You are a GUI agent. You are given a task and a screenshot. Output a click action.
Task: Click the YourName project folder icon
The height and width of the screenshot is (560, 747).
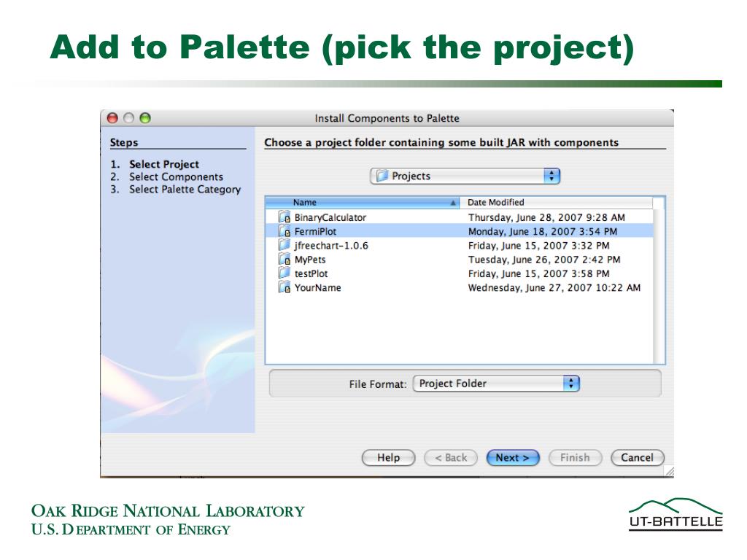tap(285, 287)
